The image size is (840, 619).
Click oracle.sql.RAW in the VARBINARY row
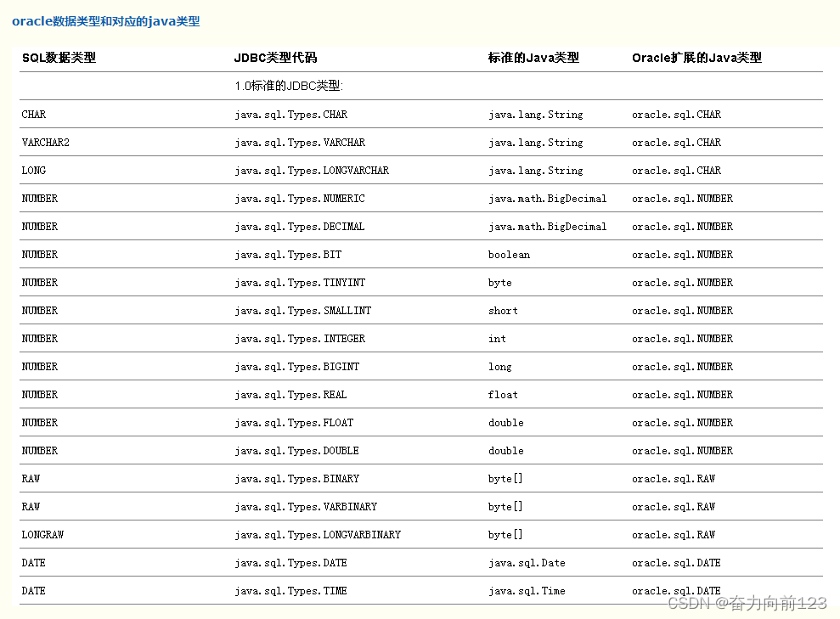[x=674, y=507]
